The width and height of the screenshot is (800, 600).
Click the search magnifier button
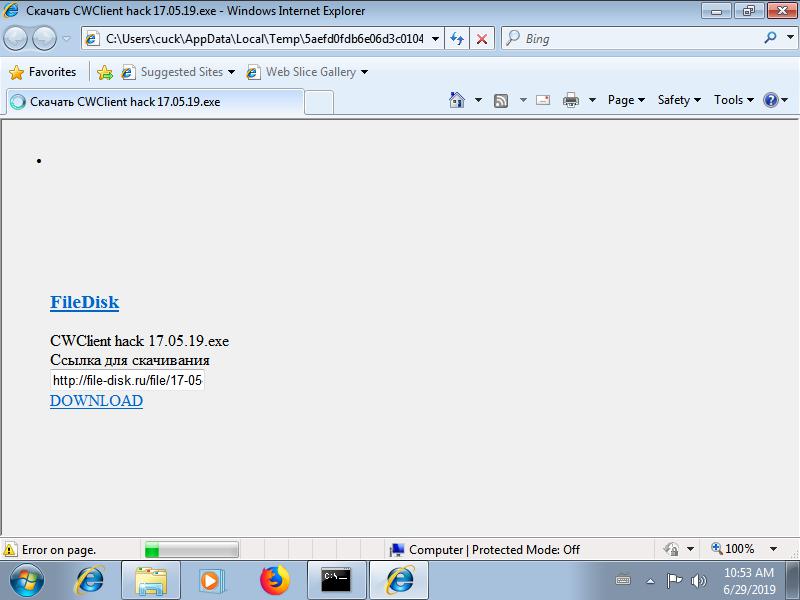[x=770, y=38]
